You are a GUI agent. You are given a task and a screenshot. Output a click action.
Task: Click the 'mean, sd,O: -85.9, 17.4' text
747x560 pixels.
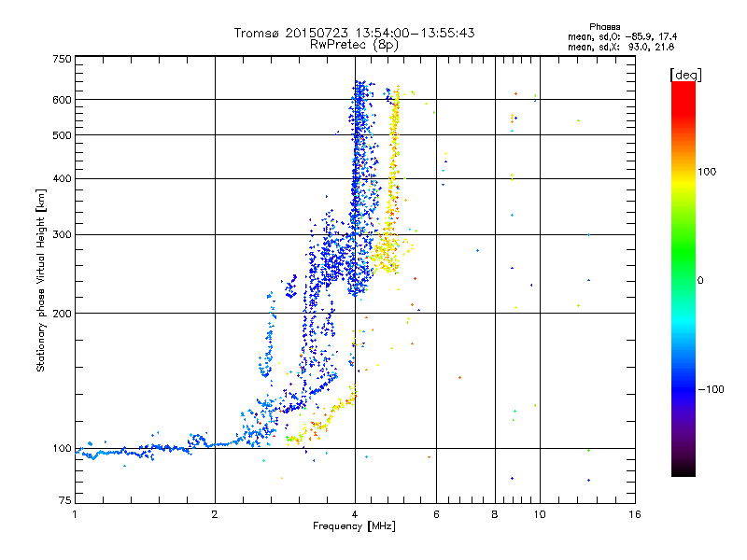point(622,36)
